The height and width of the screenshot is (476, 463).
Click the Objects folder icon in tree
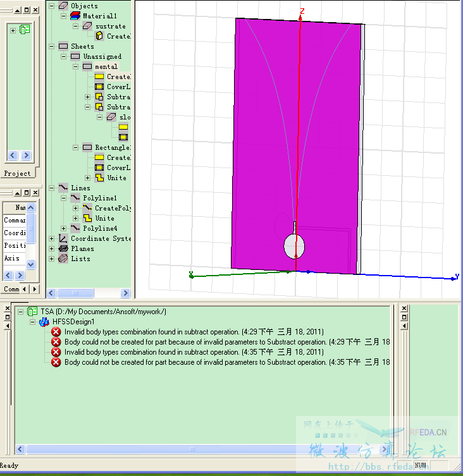click(63, 6)
